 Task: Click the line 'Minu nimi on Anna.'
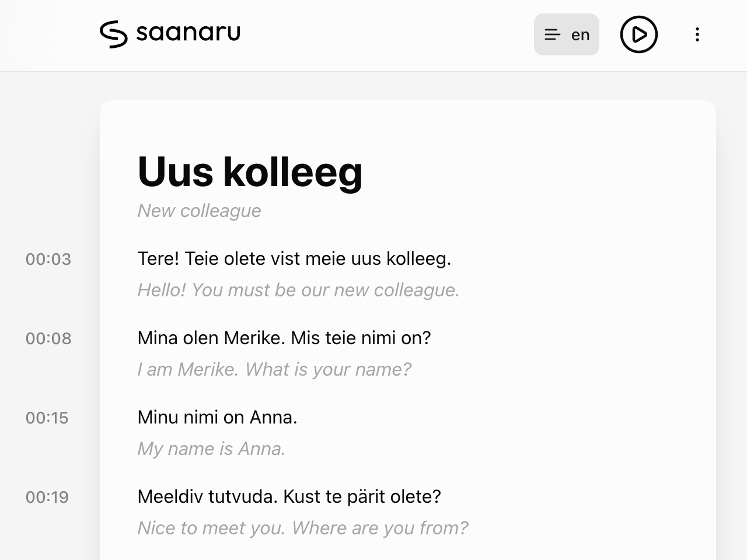pos(217,418)
